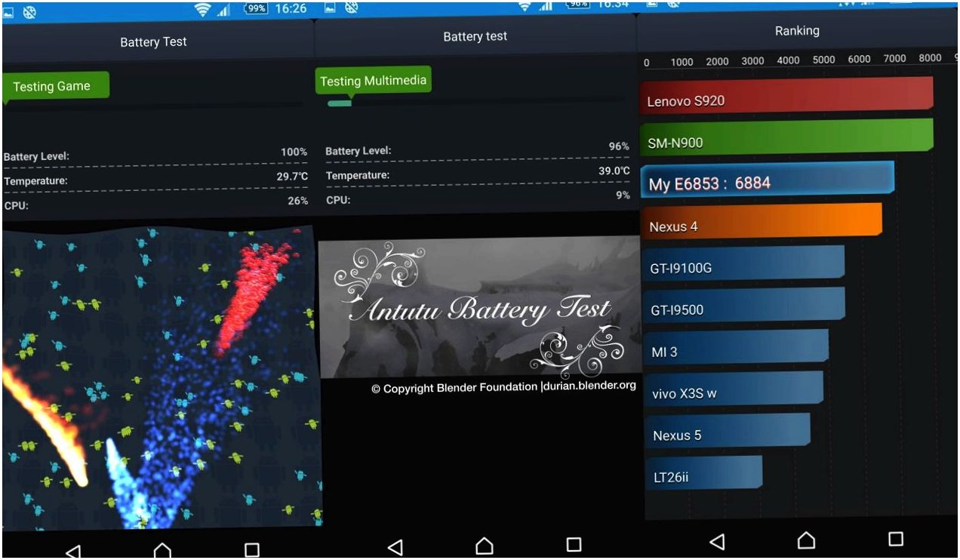Screen dimensions: 960x560
Task: Tap Home icon in the left phone screen
Action: click(x=162, y=551)
